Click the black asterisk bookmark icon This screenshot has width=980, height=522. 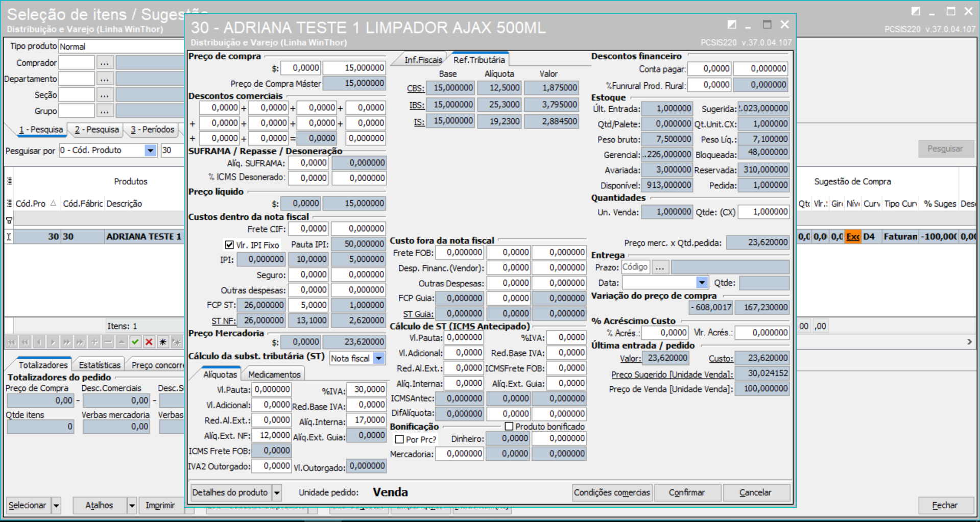point(163,342)
